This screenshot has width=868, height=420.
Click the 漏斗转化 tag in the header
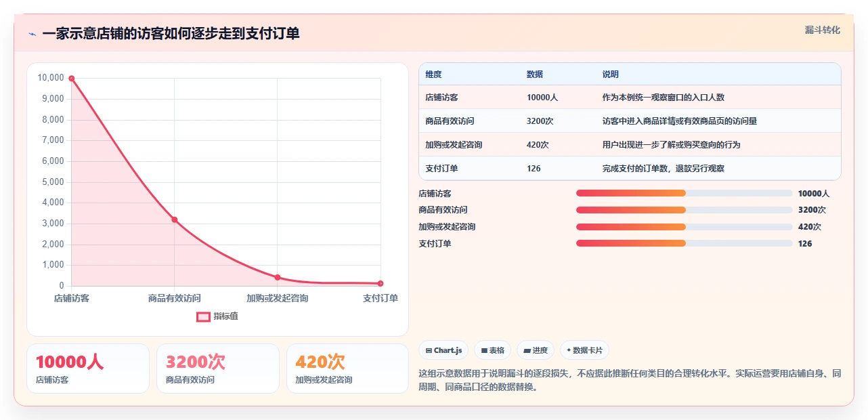[823, 30]
